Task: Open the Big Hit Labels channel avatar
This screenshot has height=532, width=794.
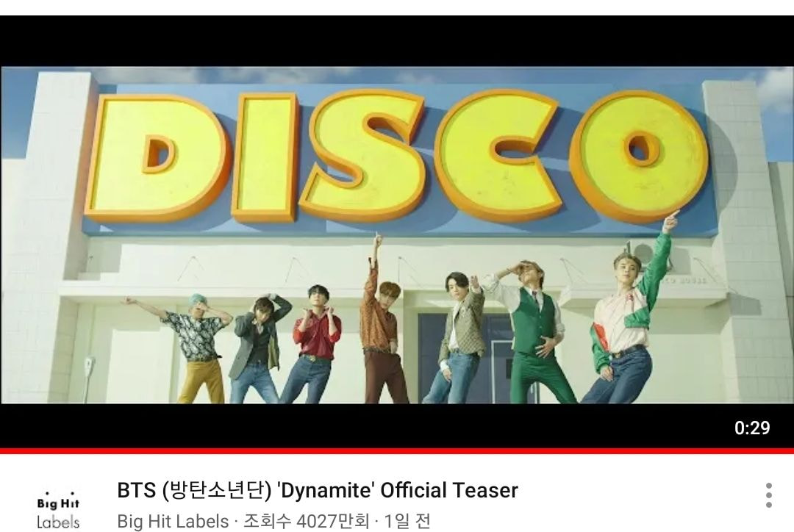Action: pyautogui.click(x=58, y=508)
